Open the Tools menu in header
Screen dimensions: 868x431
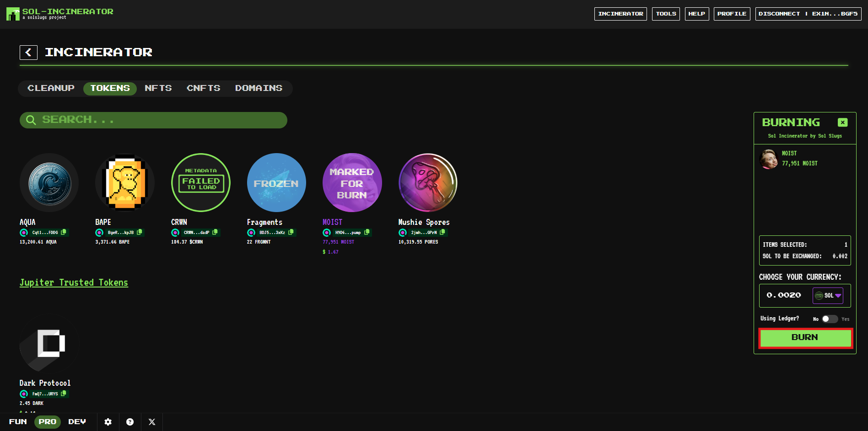tap(666, 14)
